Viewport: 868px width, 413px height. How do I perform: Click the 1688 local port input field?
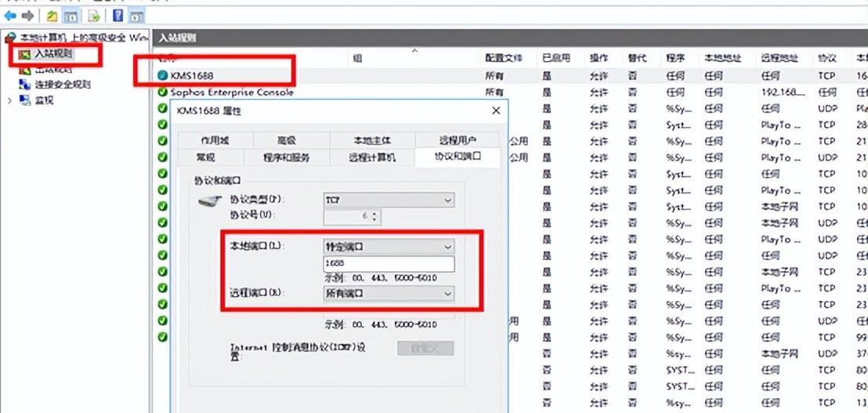389,264
